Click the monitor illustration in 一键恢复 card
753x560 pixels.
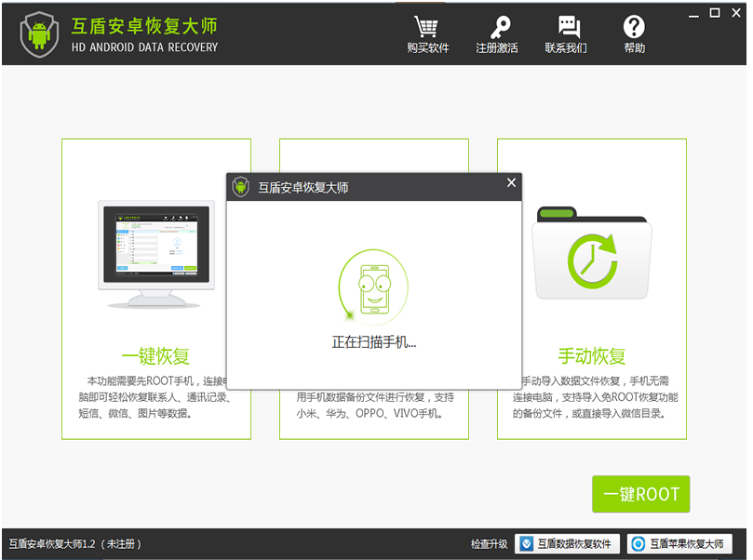[156, 255]
